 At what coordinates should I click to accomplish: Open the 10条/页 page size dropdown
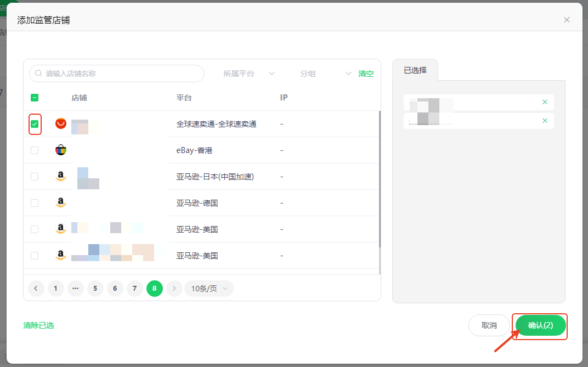209,288
